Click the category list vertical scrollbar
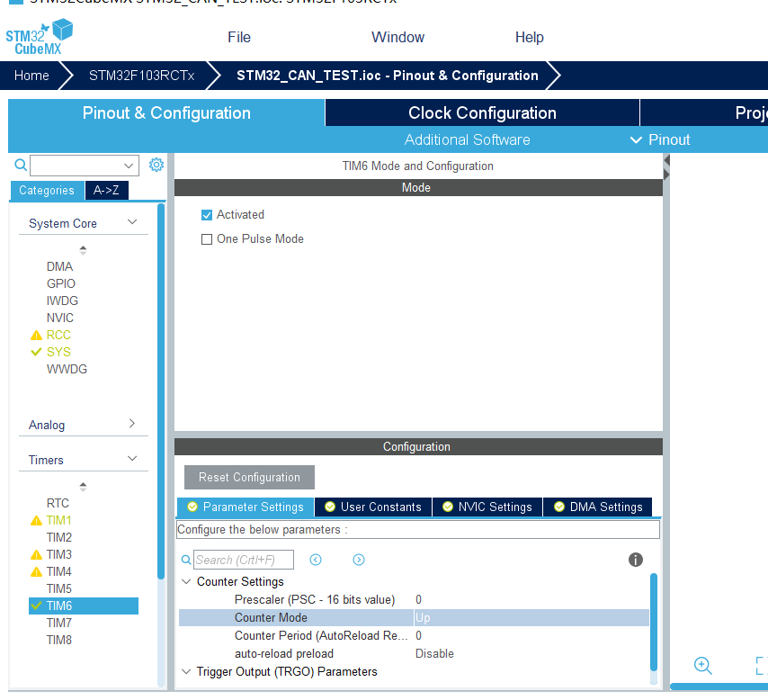Screen dimensions: 768x700 coord(161,392)
